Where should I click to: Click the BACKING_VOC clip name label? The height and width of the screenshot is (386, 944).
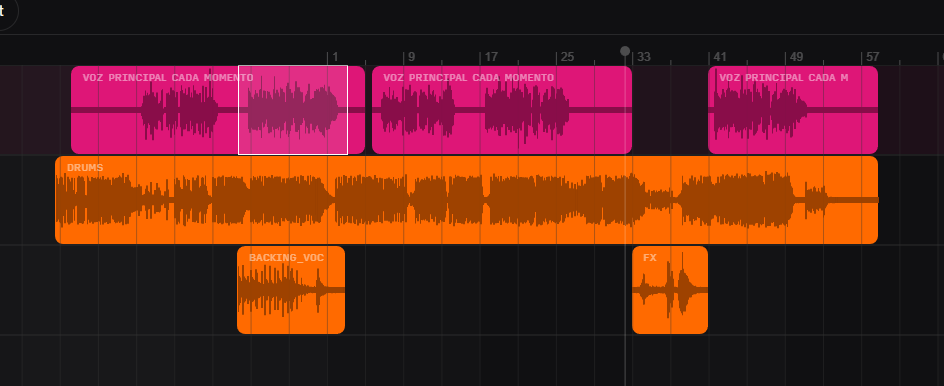click(x=286, y=258)
